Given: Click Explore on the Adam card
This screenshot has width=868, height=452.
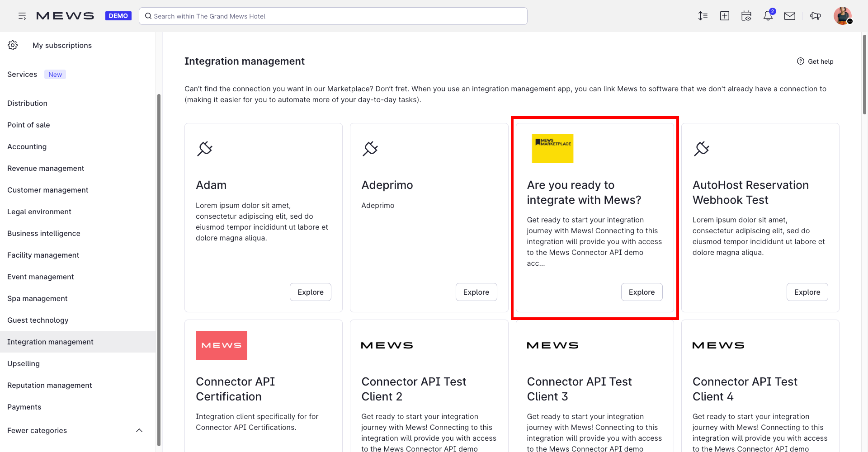Looking at the screenshot, I should click(x=310, y=292).
